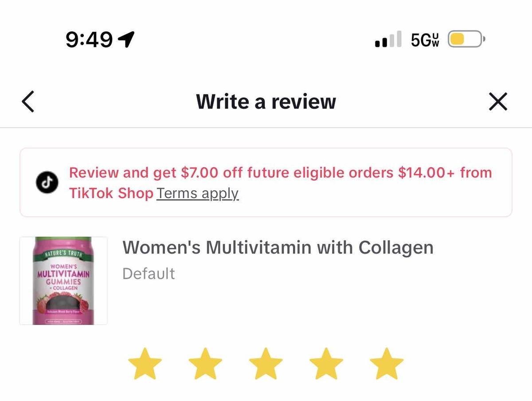Screen dimensions: 532x401
Task: Tap the 5G UW network indicator
Action: [425, 39]
